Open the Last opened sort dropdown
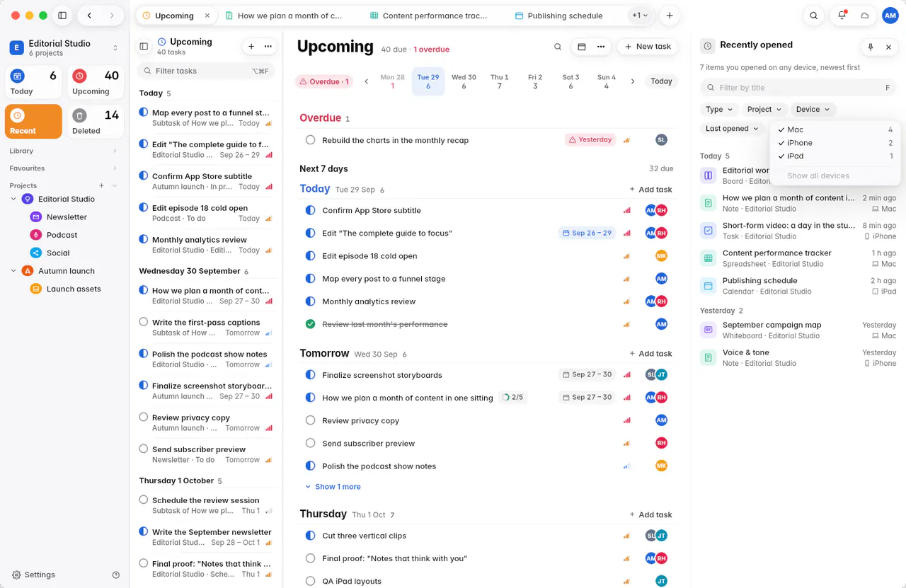The image size is (906, 588). [732, 129]
